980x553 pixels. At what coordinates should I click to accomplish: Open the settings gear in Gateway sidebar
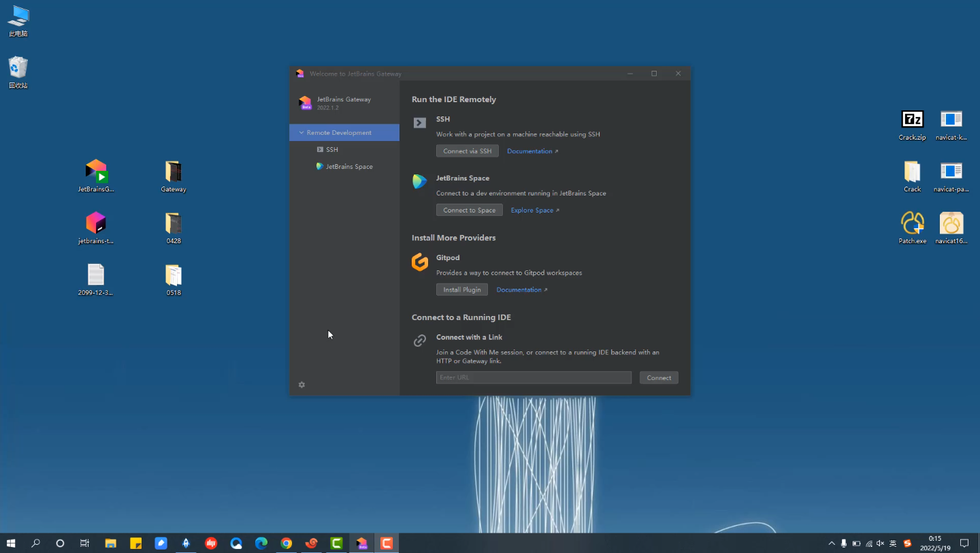click(301, 385)
